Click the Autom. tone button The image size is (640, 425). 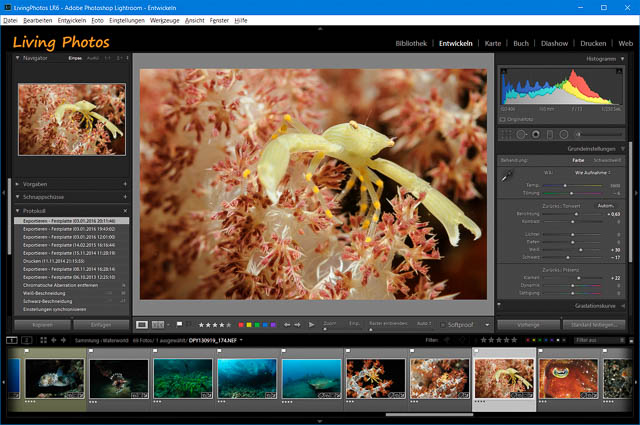(x=606, y=206)
